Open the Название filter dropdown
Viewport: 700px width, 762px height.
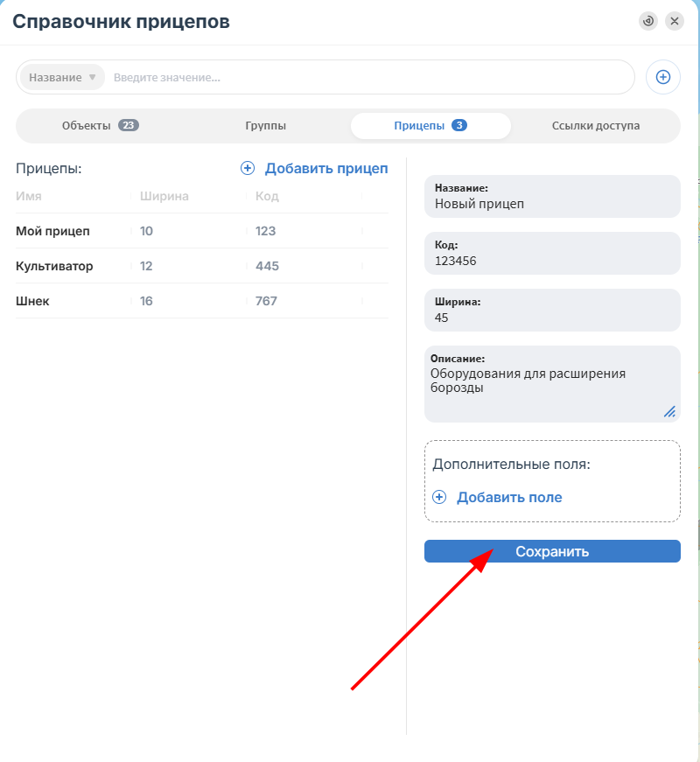click(62, 77)
